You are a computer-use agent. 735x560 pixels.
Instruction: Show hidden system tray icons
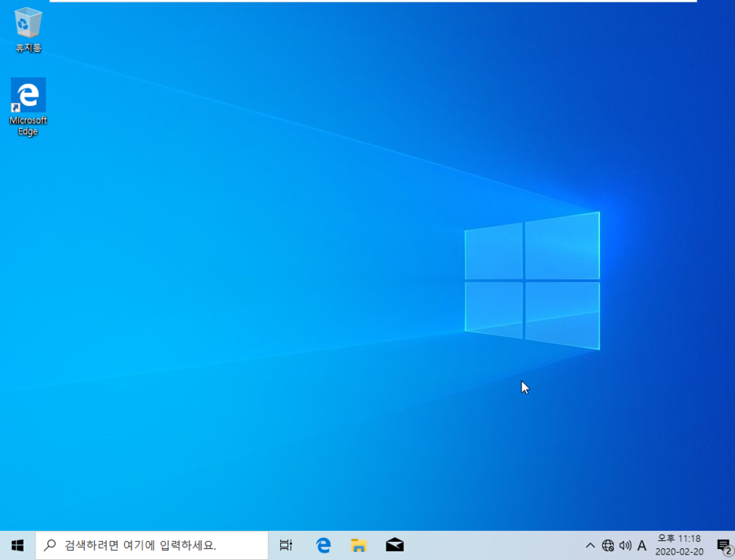pos(591,545)
